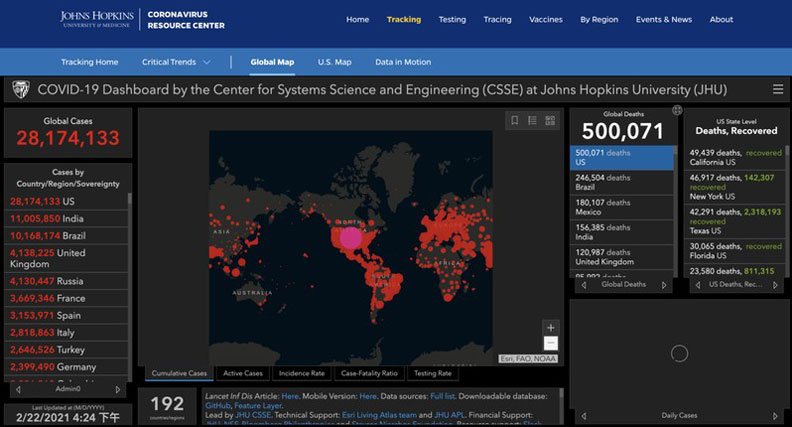
Task: Open the Vaccines menu item
Action: pyautogui.click(x=545, y=19)
